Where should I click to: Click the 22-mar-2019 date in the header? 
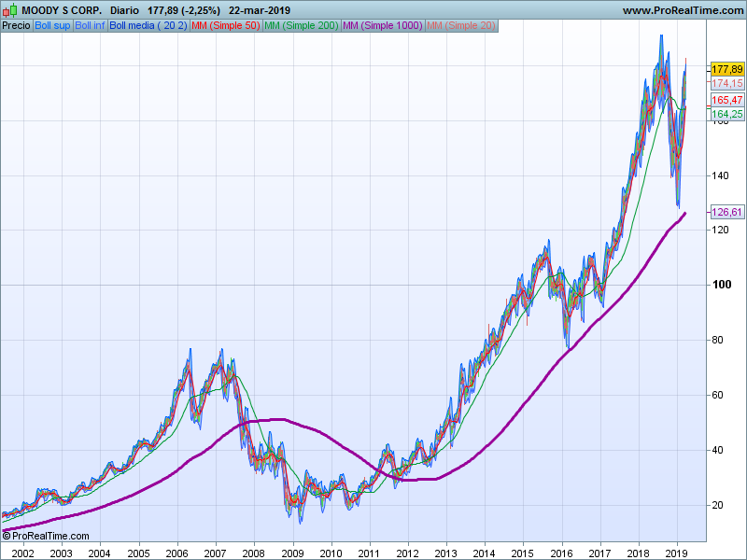click(x=260, y=10)
